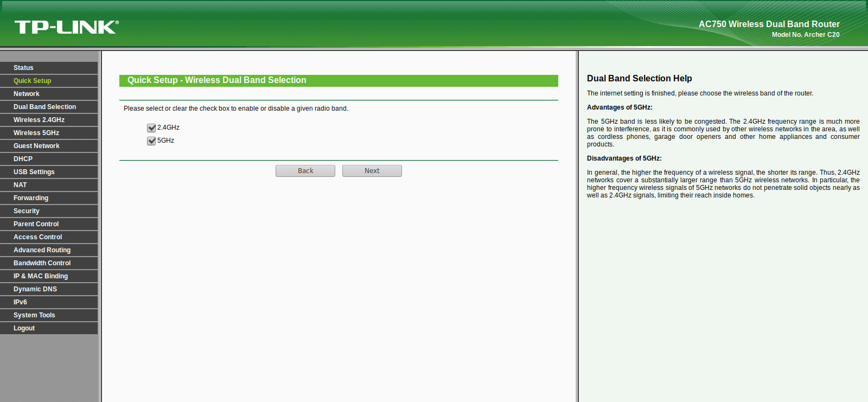Image resolution: width=868 pixels, height=402 pixels.
Task: Go to Dual Band Selection page
Action: pyautogui.click(x=49, y=107)
